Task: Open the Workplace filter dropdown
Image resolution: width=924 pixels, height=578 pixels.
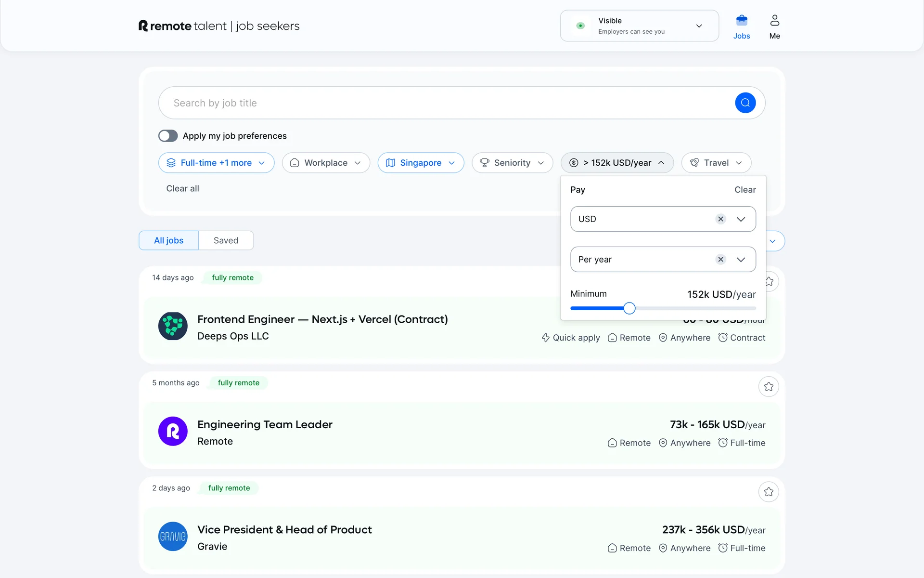Action: pyautogui.click(x=326, y=163)
